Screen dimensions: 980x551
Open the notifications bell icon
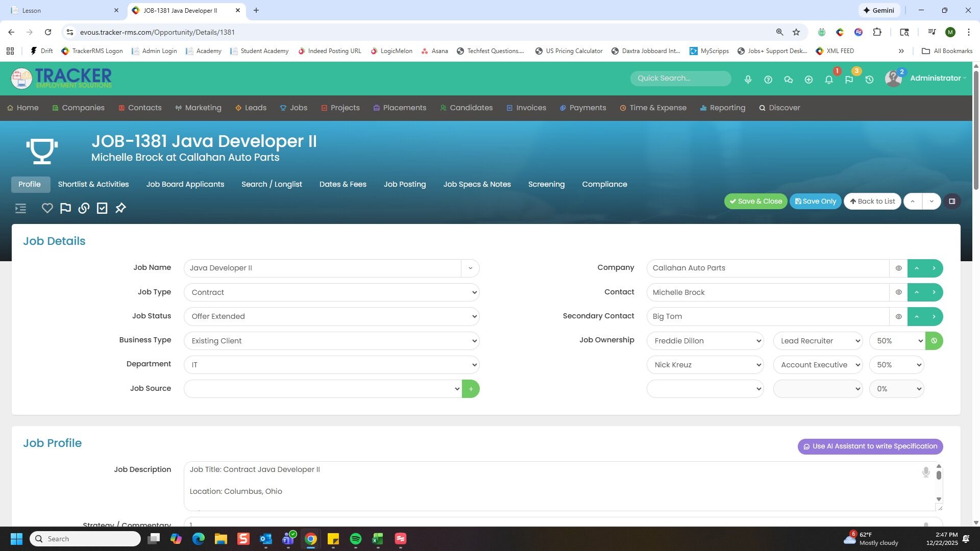click(x=829, y=80)
